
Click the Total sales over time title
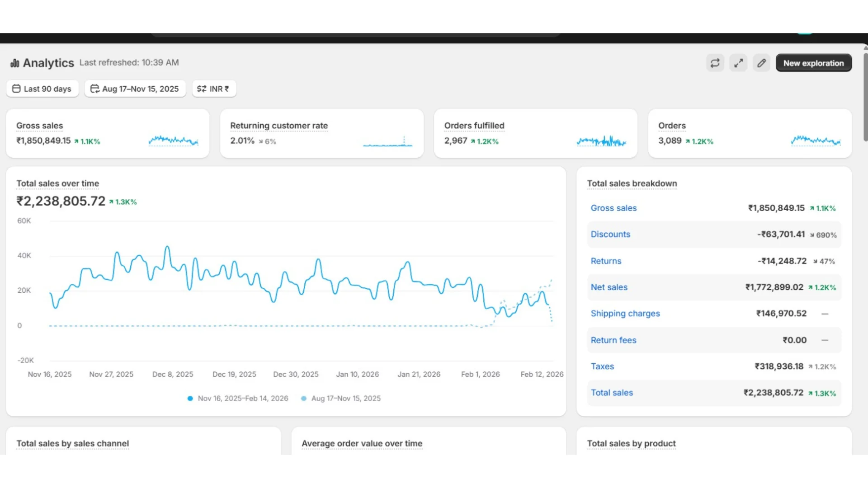pos(58,183)
